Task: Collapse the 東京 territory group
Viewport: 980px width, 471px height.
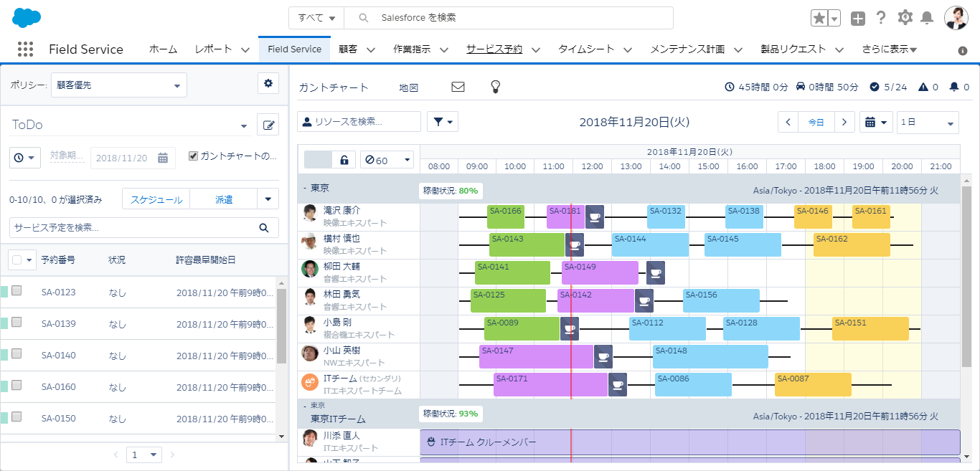Action: pyautogui.click(x=305, y=188)
